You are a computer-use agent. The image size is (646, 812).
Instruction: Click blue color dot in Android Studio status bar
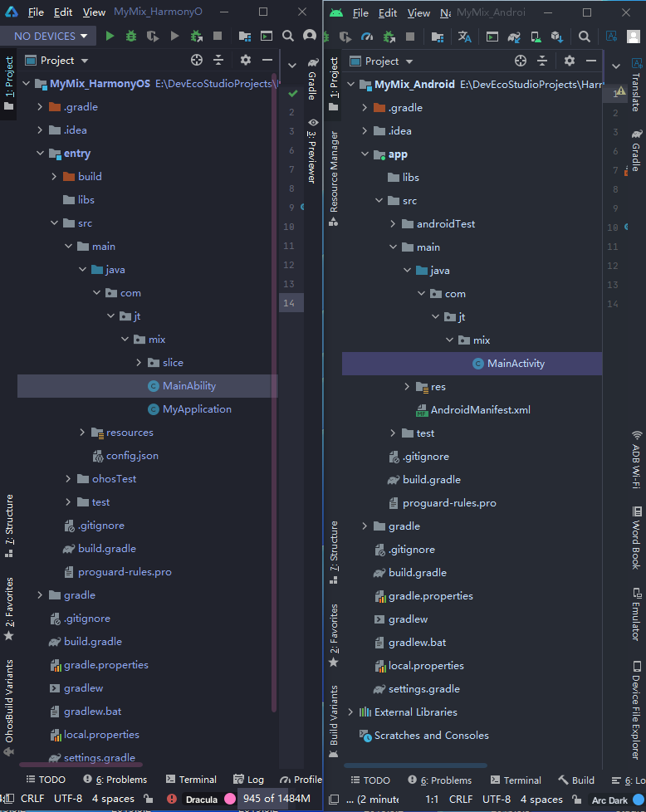point(639,800)
